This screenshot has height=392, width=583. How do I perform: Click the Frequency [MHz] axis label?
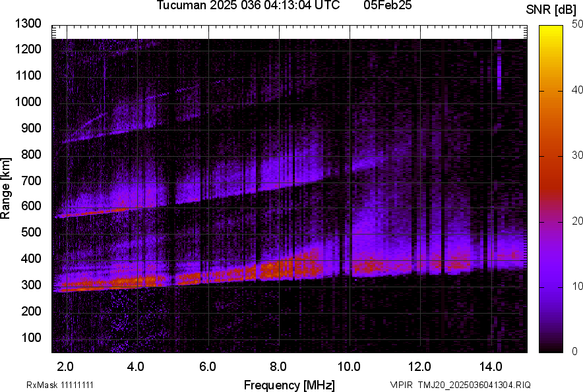tap(290, 385)
